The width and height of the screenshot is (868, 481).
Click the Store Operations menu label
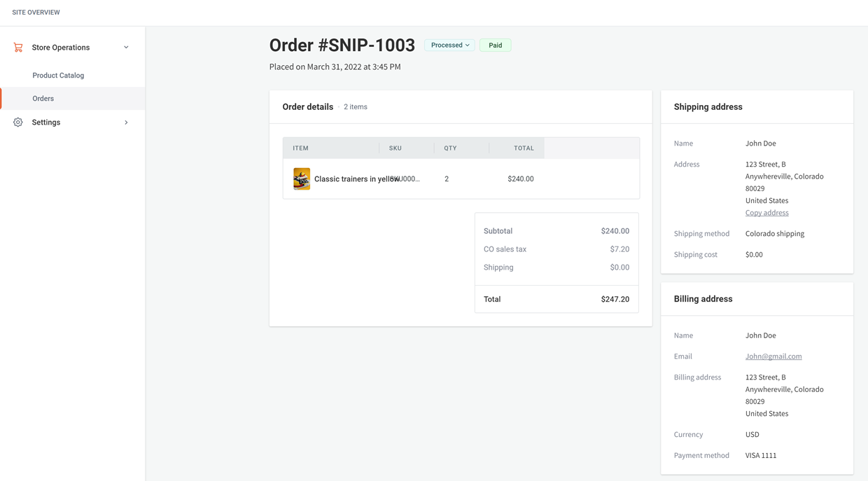coord(61,48)
